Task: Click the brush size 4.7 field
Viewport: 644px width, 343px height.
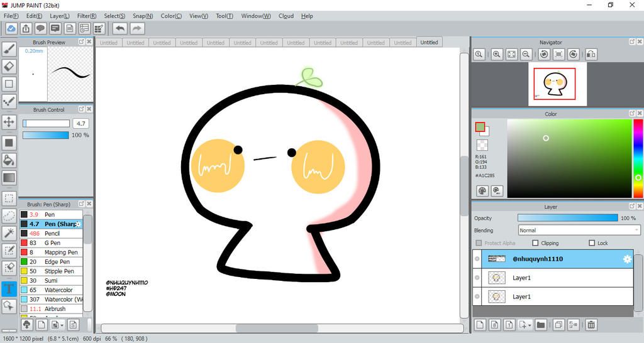Action: coord(81,124)
